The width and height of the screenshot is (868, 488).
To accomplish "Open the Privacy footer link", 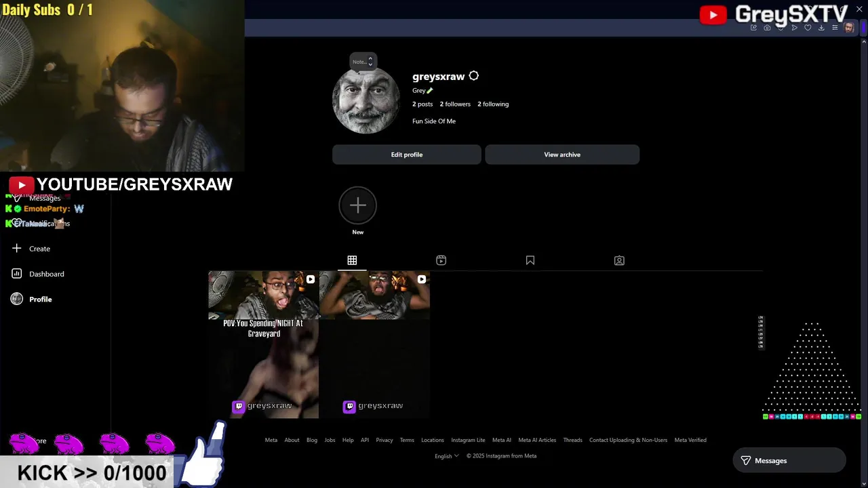I will click(384, 440).
